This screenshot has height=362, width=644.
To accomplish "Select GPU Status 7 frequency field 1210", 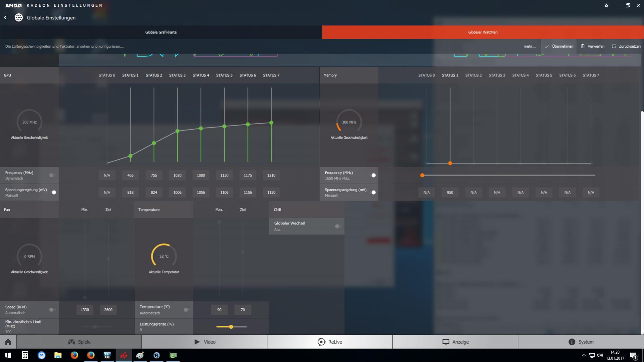I will coord(271,175).
